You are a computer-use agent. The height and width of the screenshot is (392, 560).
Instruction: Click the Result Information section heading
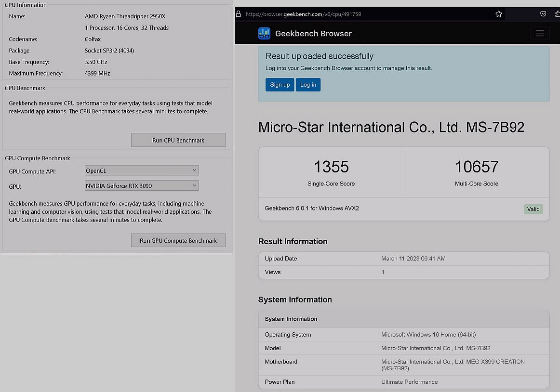tap(293, 241)
